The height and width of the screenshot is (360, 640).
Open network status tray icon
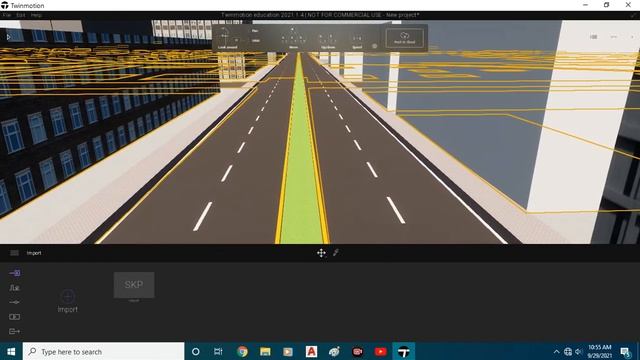[x=568, y=351]
